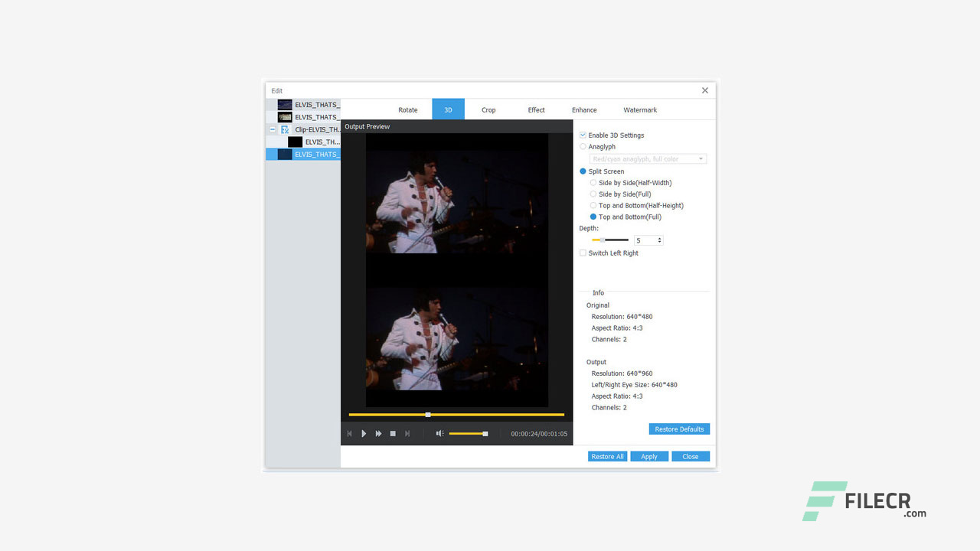
Task: Click the volume level slider
Action: (468, 434)
